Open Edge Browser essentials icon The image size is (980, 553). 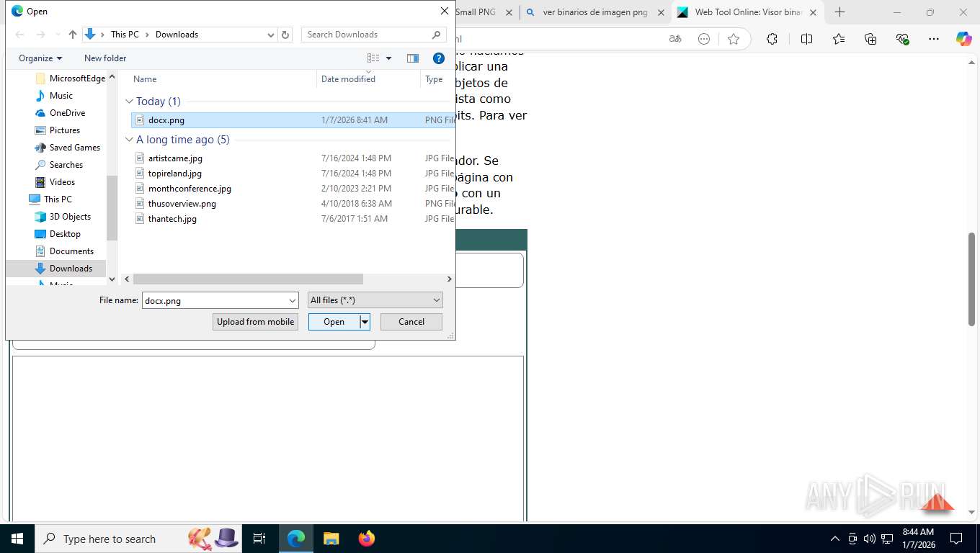(903, 39)
